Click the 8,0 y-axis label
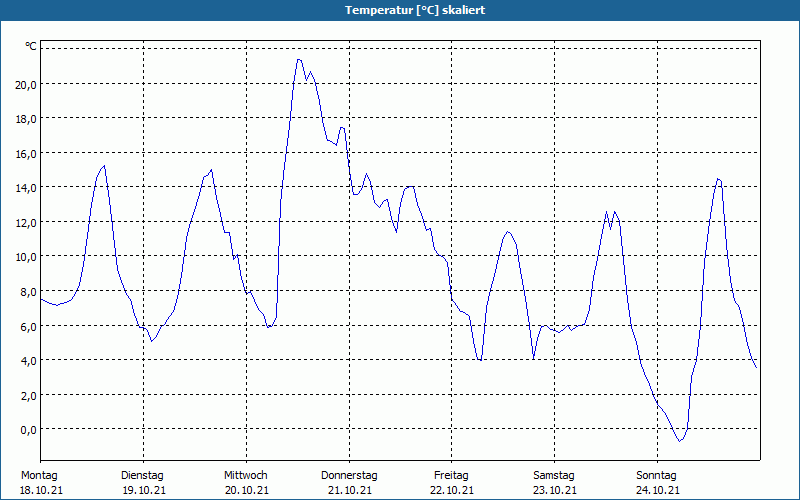 (x=28, y=292)
